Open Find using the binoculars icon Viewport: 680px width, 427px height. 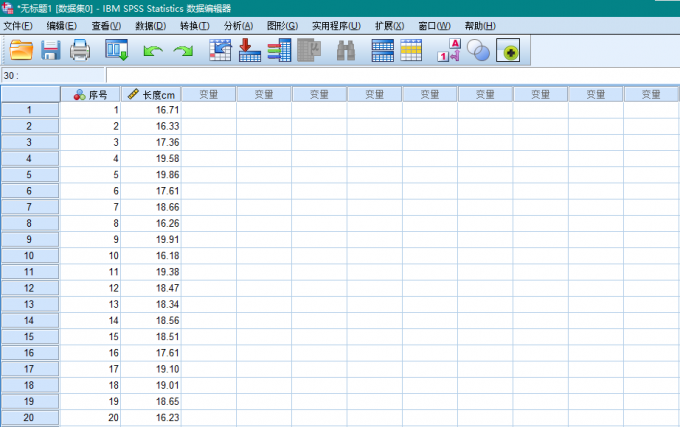[x=346, y=49]
